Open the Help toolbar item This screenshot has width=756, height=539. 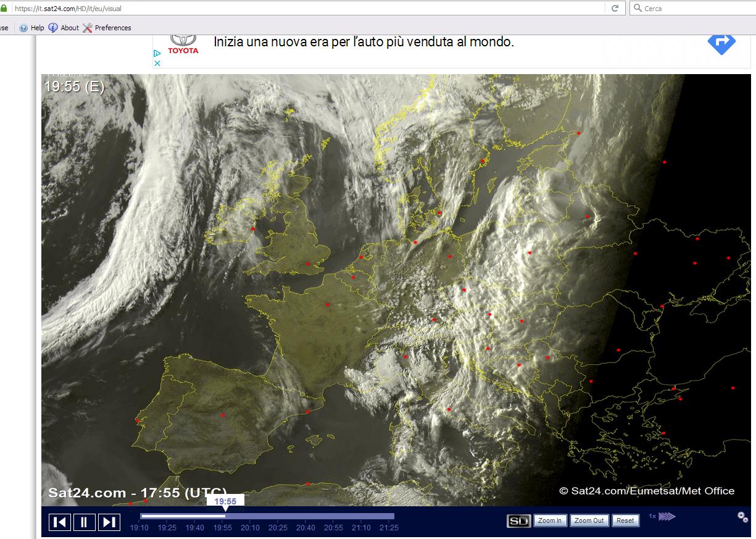[x=32, y=28]
